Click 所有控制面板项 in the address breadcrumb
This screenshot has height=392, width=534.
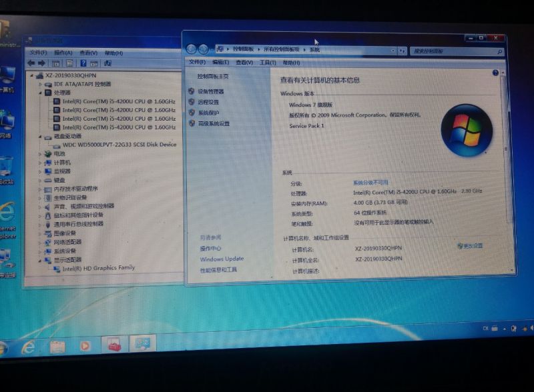tap(281, 50)
